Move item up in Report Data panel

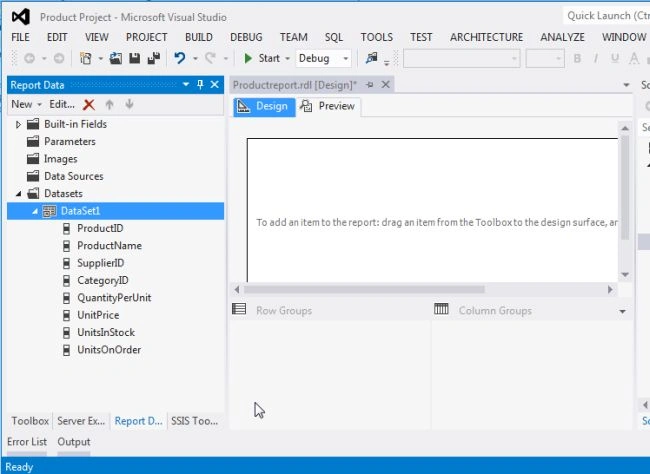tap(109, 105)
